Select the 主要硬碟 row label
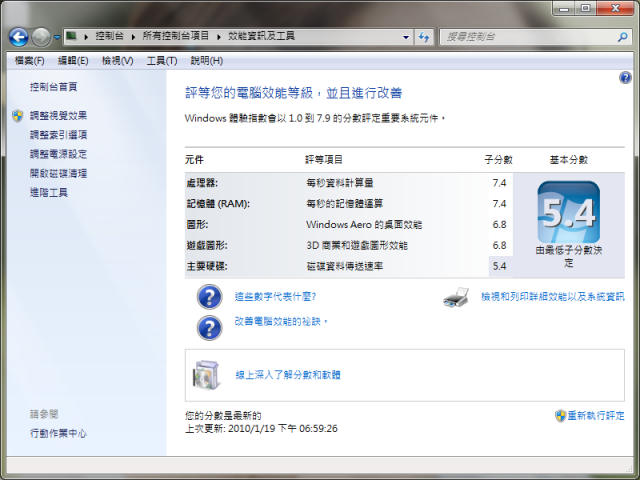 [207, 266]
